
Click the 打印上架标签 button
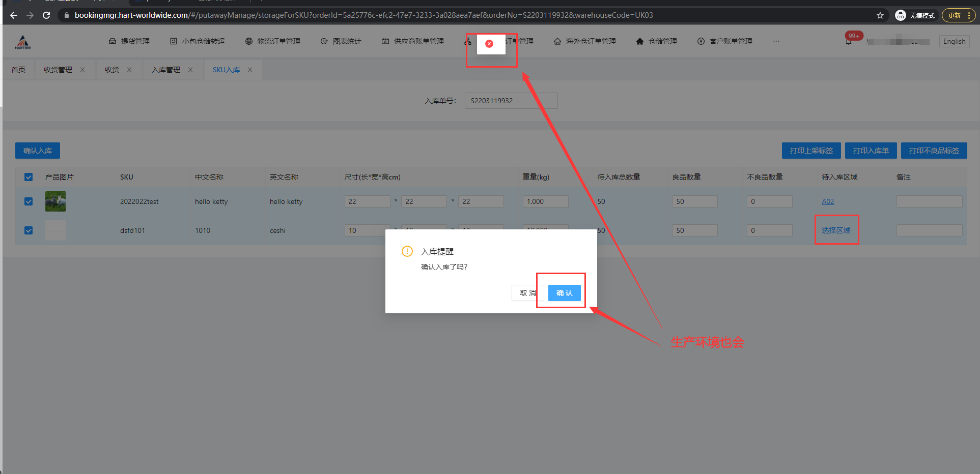point(811,151)
